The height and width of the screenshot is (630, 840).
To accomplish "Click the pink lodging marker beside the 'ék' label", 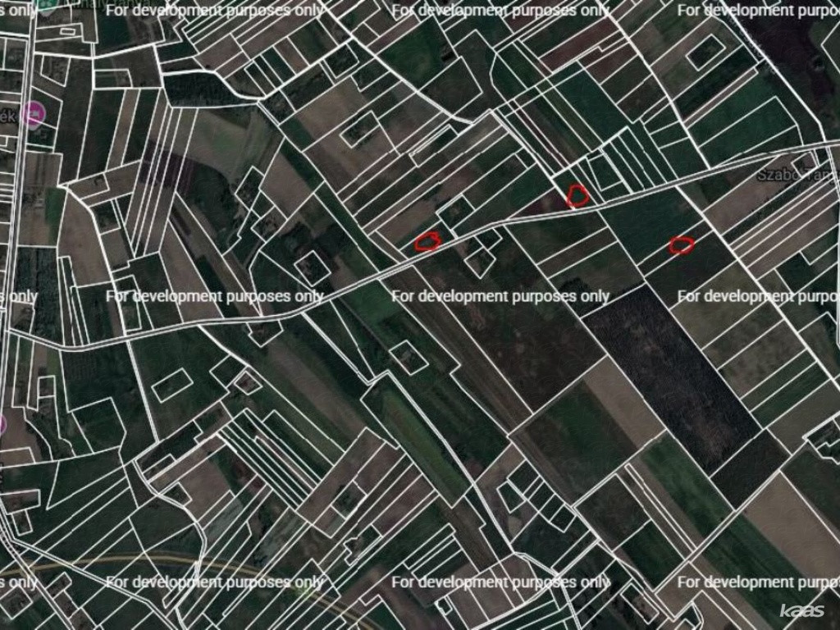I will coord(34,115).
